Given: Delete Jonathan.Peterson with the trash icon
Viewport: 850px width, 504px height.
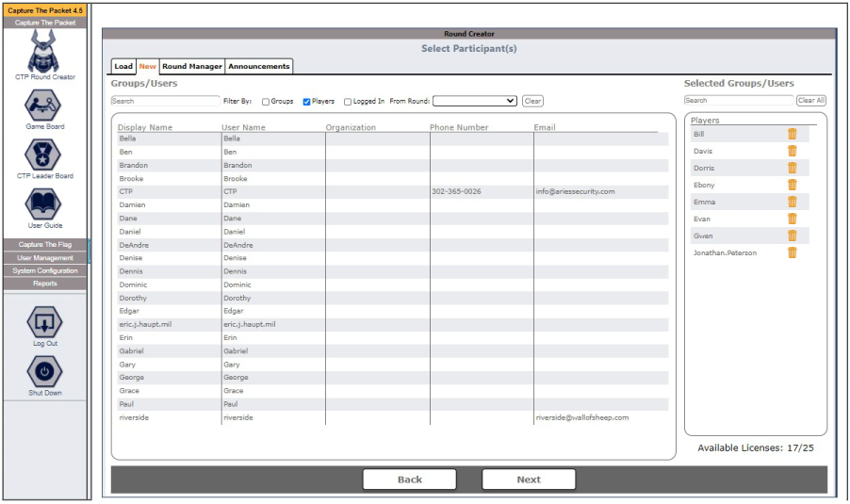Looking at the screenshot, I should pyautogui.click(x=792, y=252).
